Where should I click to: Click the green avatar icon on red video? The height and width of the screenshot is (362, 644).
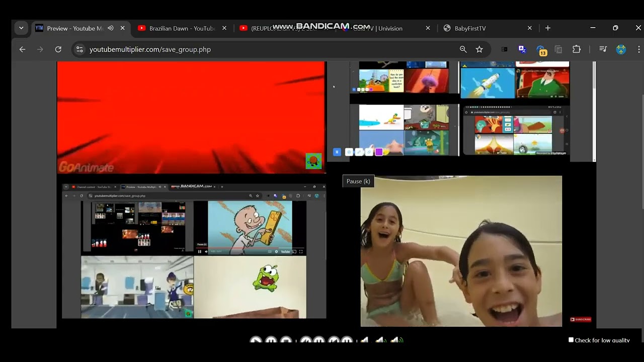313,161
